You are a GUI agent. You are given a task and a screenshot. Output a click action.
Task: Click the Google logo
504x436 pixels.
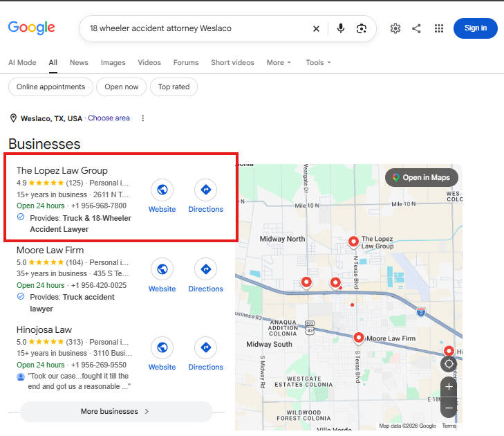32,28
